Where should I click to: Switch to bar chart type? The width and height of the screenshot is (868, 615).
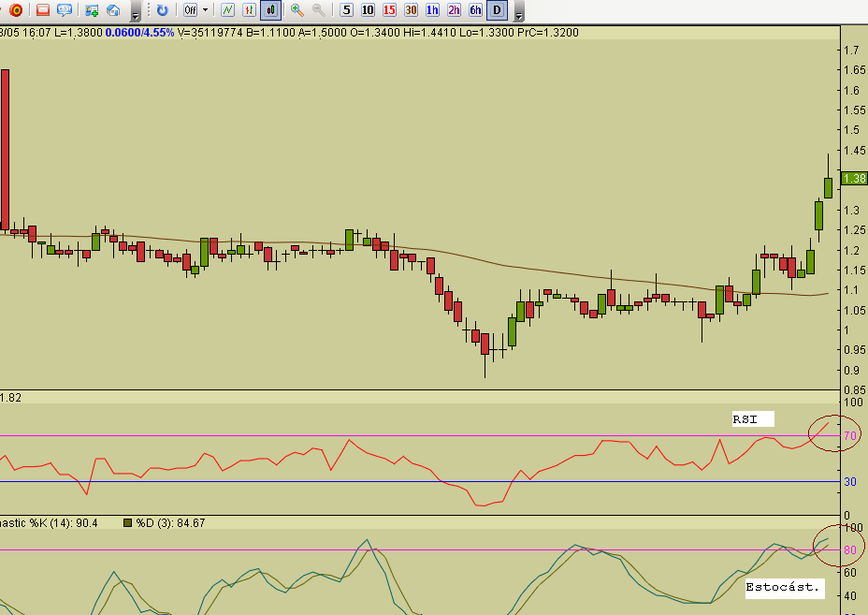point(249,10)
